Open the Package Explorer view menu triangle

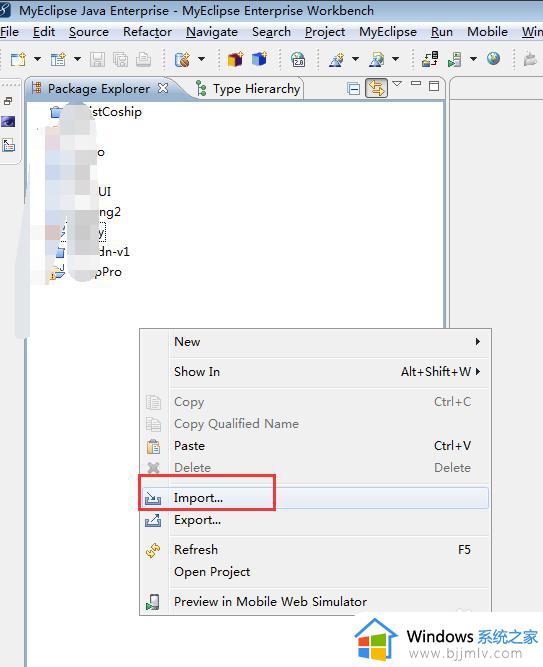[397, 84]
